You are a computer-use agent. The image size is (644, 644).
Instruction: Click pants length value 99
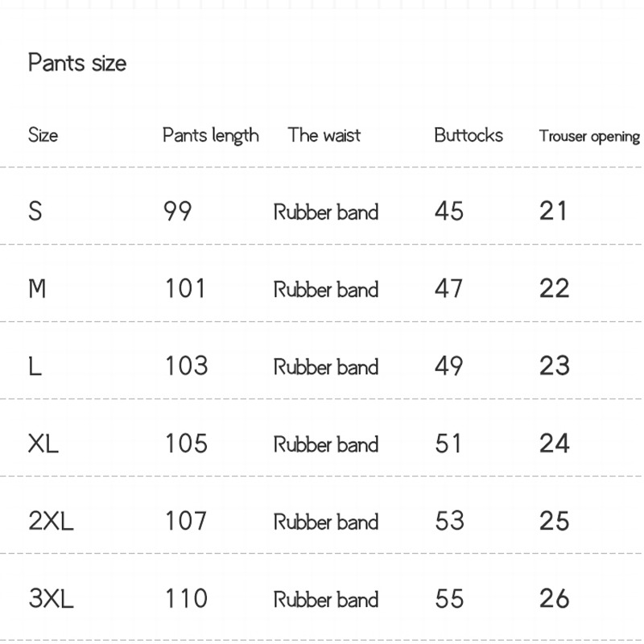(178, 211)
